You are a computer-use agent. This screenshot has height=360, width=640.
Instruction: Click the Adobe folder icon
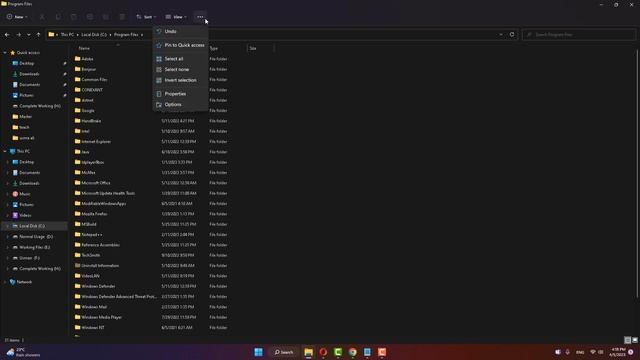click(x=78, y=59)
